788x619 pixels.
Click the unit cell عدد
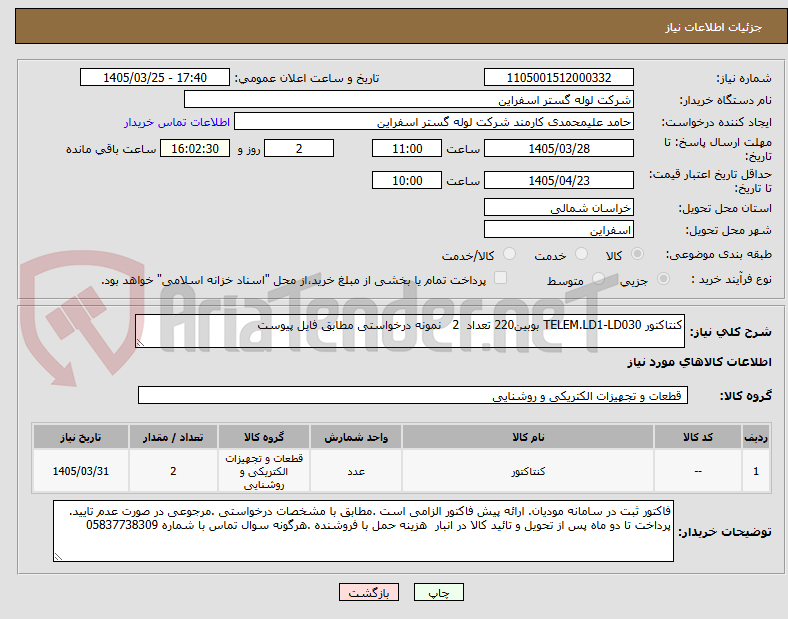point(356,471)
